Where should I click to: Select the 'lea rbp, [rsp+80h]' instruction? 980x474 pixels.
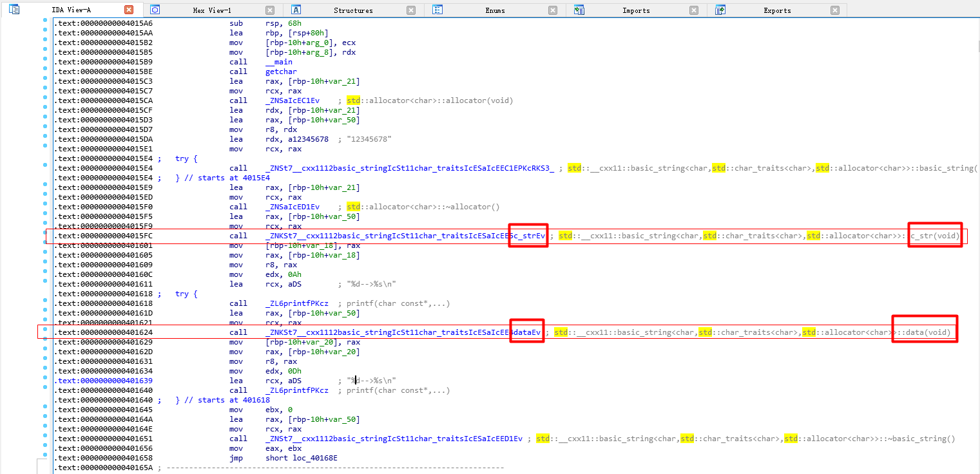tap(279, 33)
